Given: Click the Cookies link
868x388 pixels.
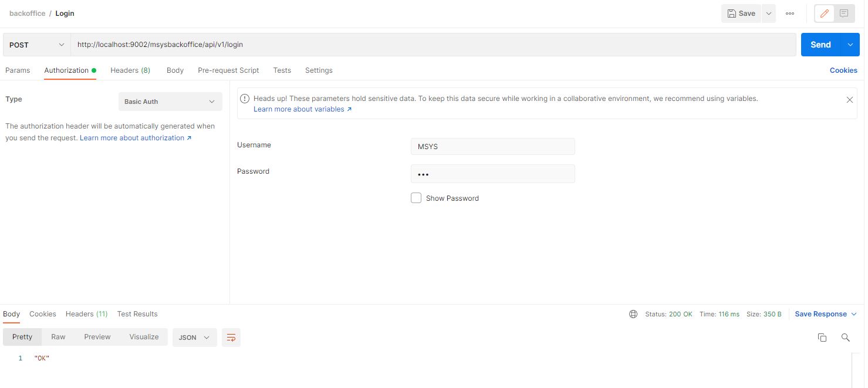Looking at the screenshot, I should coord(843,70).
